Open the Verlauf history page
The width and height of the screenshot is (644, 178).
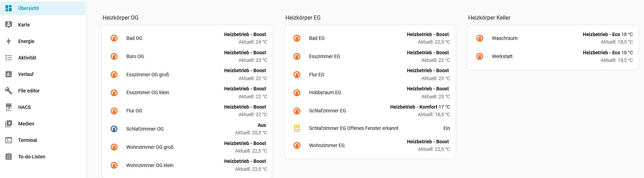click(x=26, y=74)
